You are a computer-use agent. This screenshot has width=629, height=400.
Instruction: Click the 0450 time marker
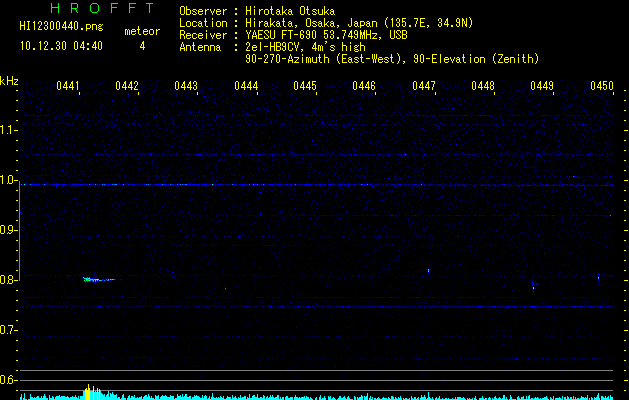pyautogui.click(x=602, y=86)
